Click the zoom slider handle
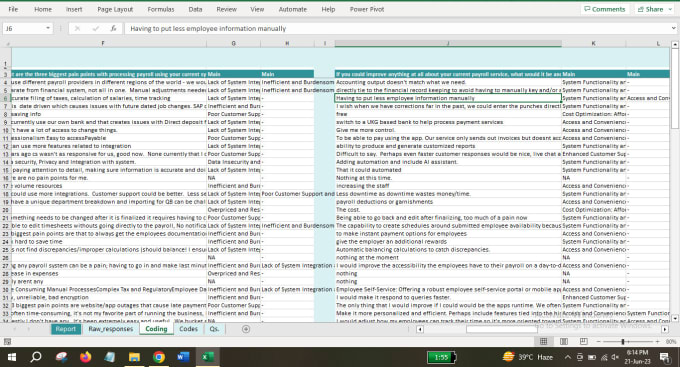The image size is (680, 367). (623, 342)
